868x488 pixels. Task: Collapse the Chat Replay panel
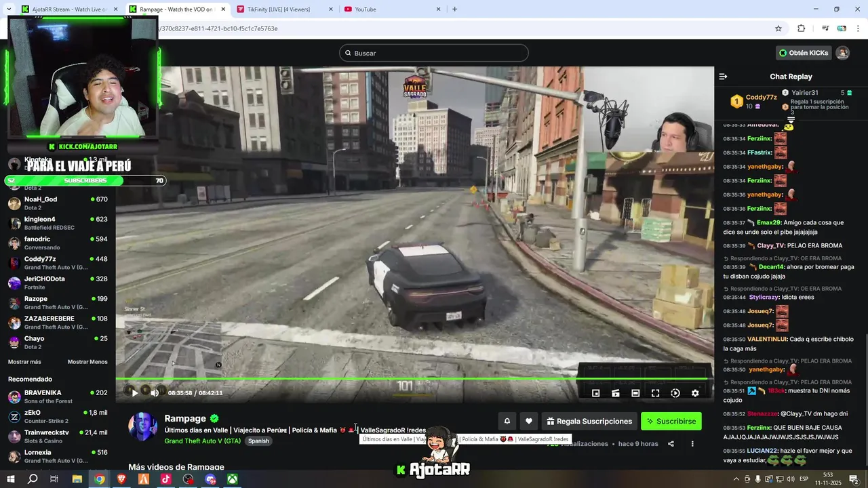tap(723, 77)
